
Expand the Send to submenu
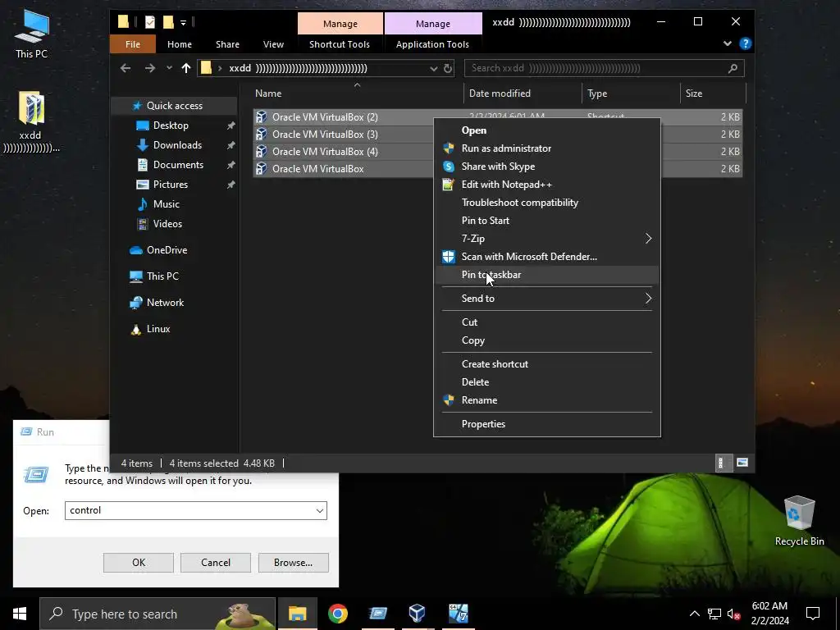coord(546,299)
